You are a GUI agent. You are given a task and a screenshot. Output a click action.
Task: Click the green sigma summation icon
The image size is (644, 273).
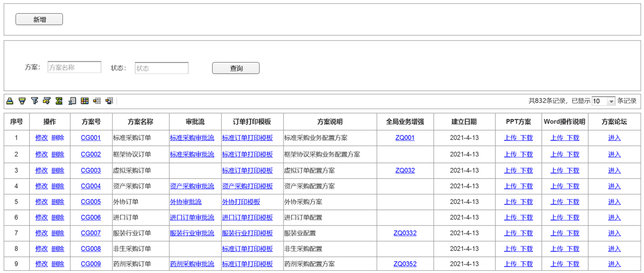[59, 101]
